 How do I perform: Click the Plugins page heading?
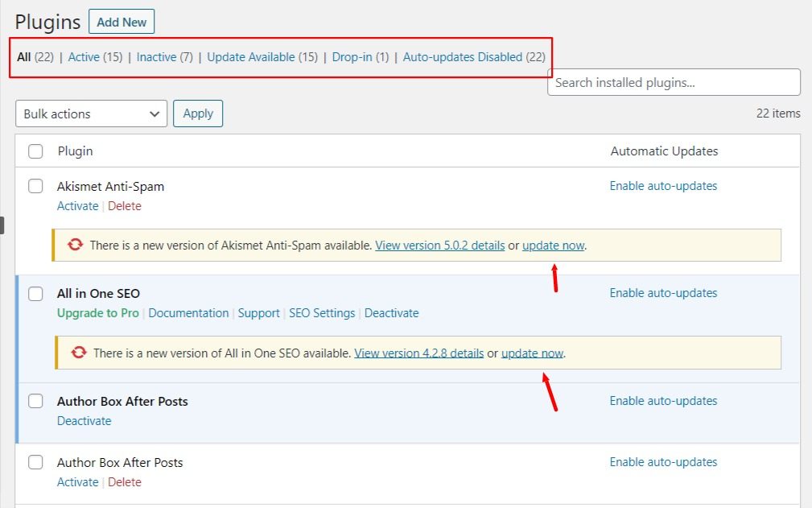pos(47,23)
